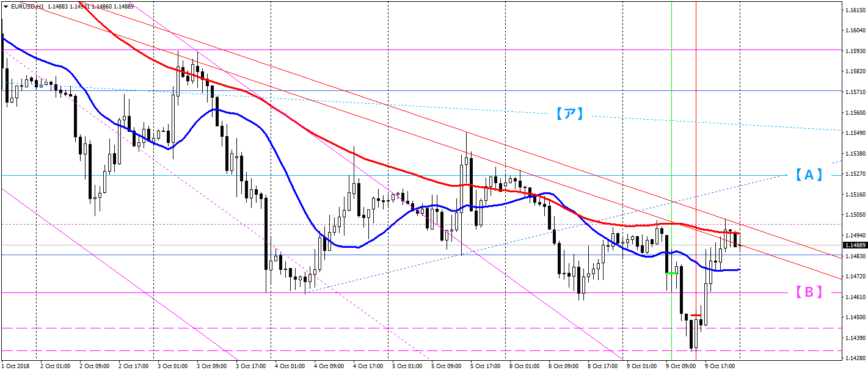Click time axis label 9 Oct 01:00
This screenshot has height=373, width=868.
tap(643, 367)
